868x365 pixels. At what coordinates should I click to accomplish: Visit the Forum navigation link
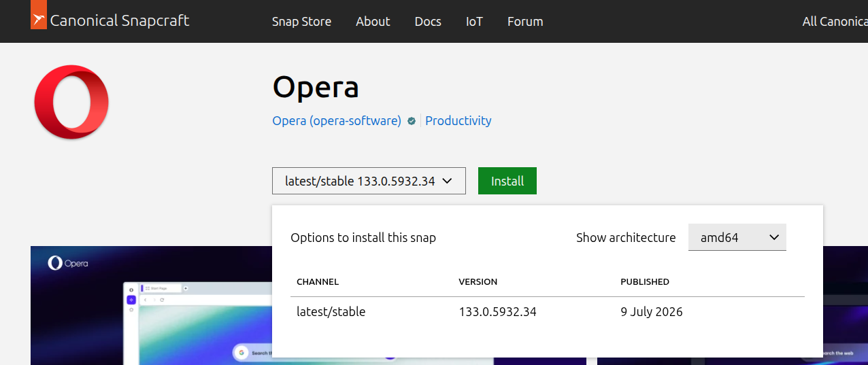pos(525,21)
